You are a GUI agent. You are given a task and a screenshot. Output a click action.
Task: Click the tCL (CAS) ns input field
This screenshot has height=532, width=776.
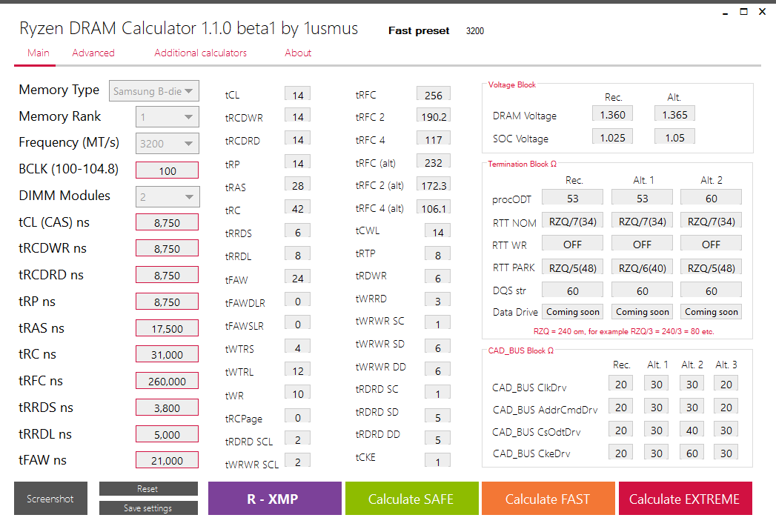coord(168,223)
